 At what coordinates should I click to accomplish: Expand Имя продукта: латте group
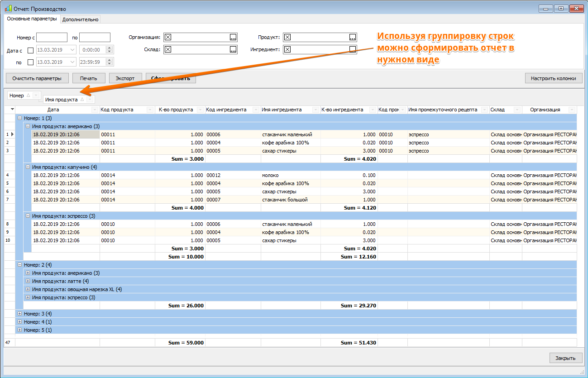pyautogui.click(x=28, y=281)
